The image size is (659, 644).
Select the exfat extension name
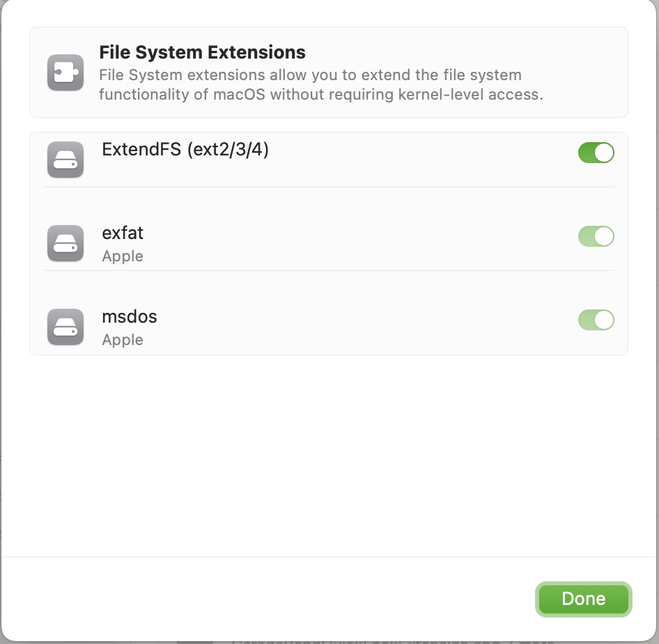(x=123, y=233)
